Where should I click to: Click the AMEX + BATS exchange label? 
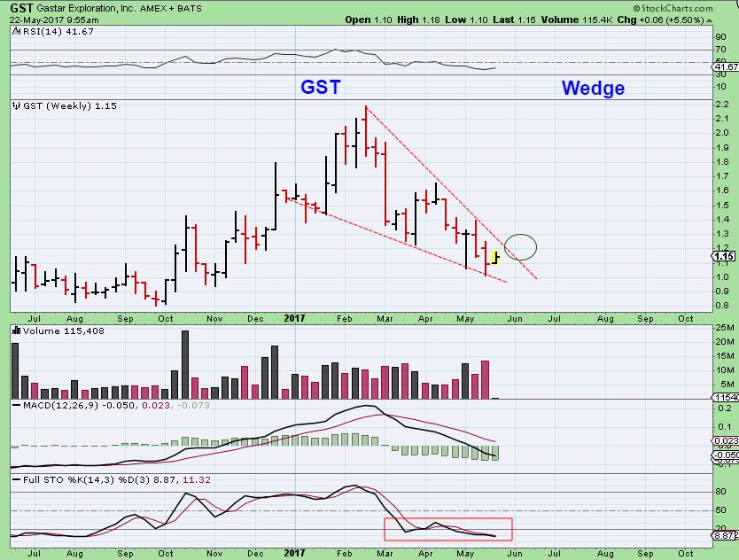click(171, 9)
